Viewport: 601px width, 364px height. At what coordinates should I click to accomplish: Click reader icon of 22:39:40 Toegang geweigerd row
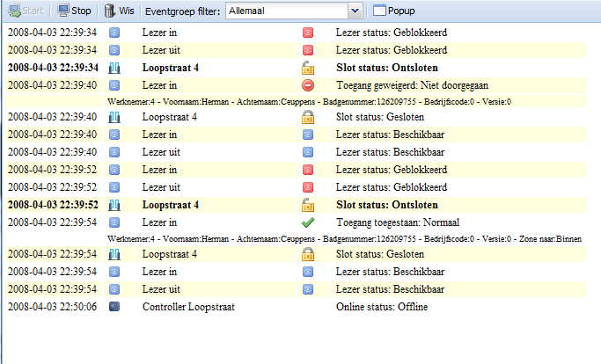[x=114, y=85]
